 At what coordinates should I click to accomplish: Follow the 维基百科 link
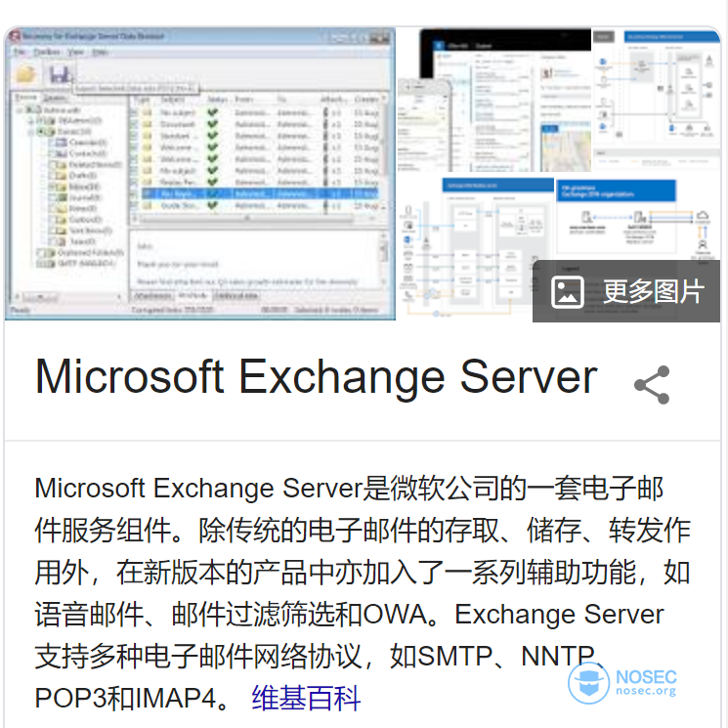coord(306,698)
